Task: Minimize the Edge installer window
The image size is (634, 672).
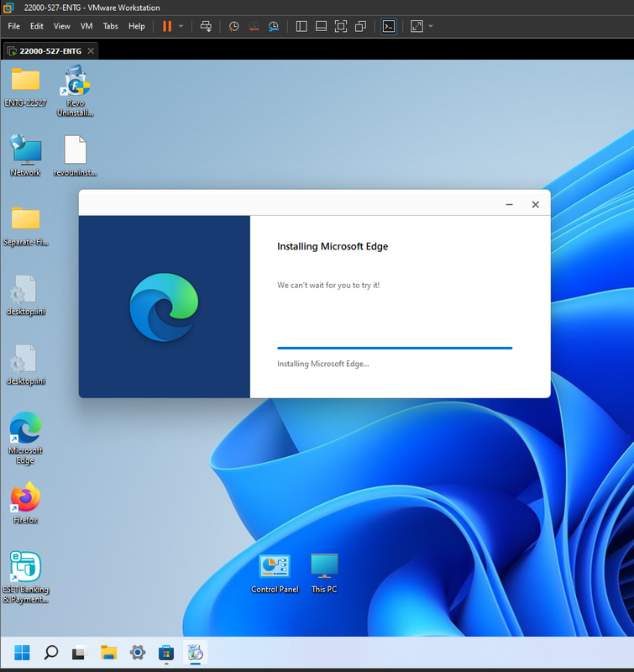Action: [510, 204]
